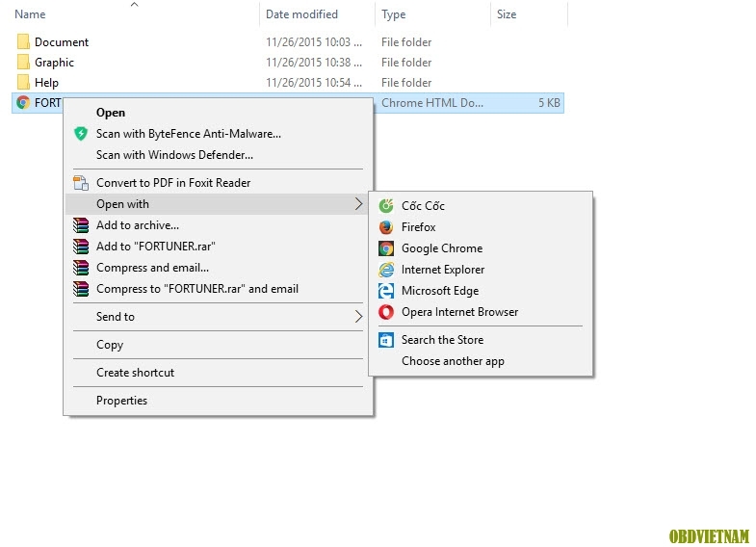
Task: Click the Date modified column header
Action: [301, 14]
